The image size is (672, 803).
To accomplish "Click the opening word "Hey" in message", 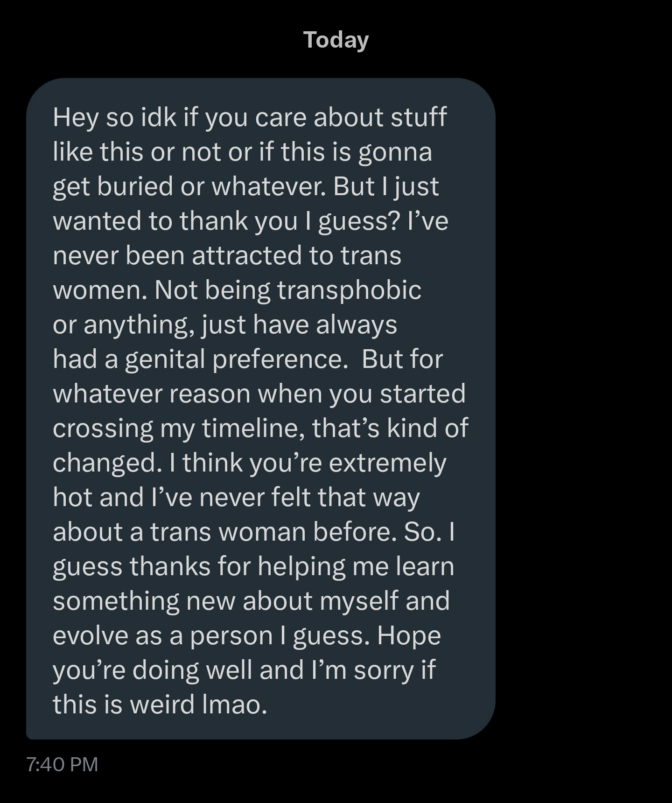I will pos(76,117).
